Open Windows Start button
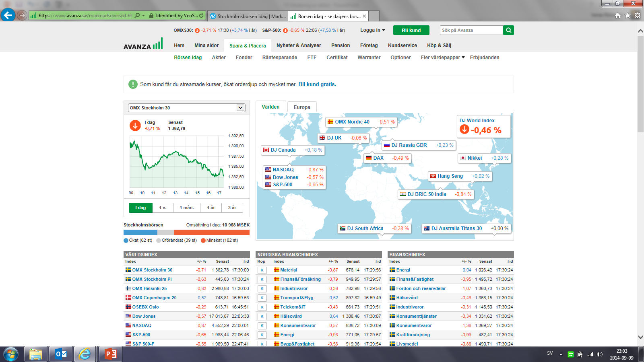 [x=11, y=354]
